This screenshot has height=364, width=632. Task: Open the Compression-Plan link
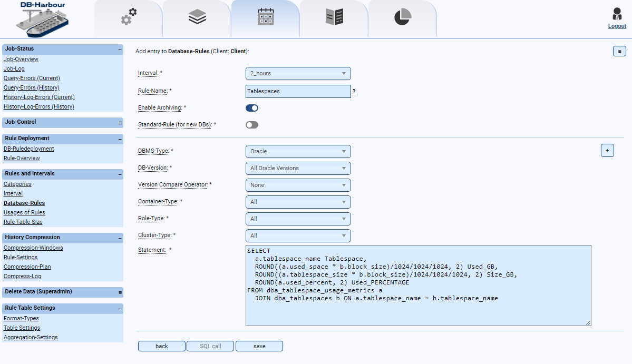click(x=27, y=267)
